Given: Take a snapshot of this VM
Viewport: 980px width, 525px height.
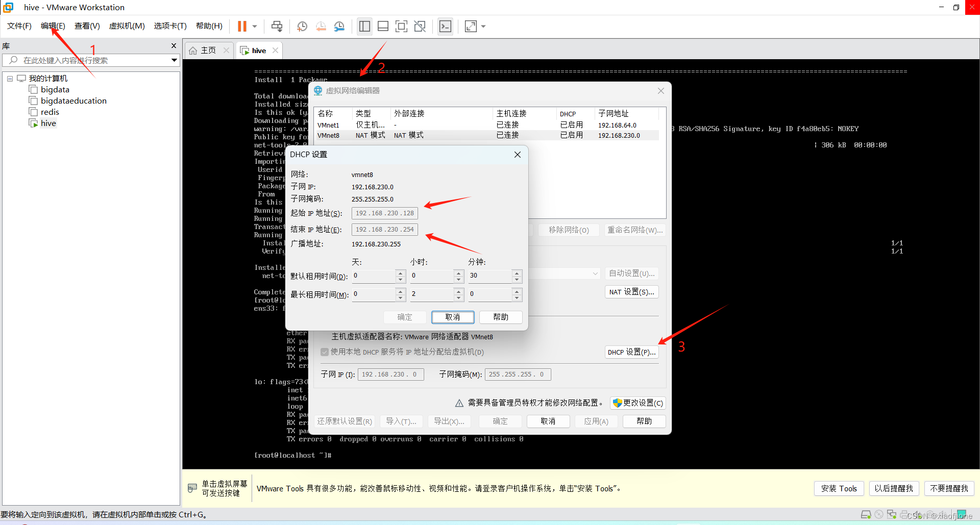Looking at the screenshot, I should point(302,26).
